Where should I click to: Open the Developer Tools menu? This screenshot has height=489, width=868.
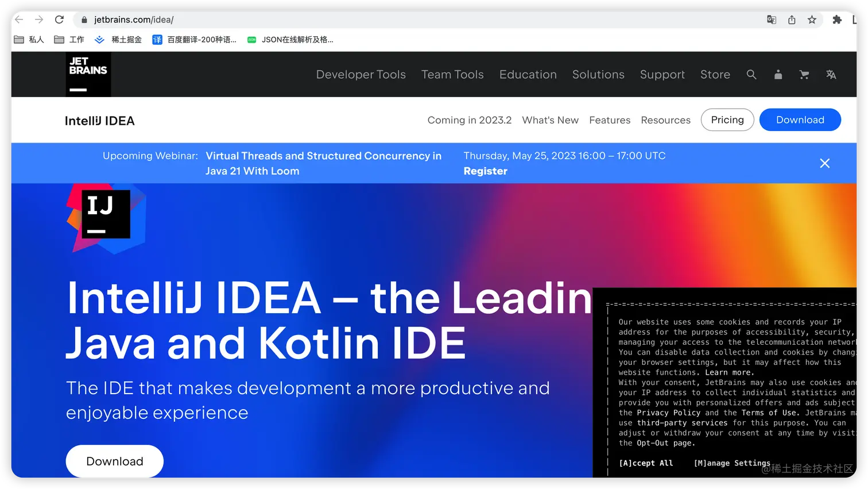(361, 75)
